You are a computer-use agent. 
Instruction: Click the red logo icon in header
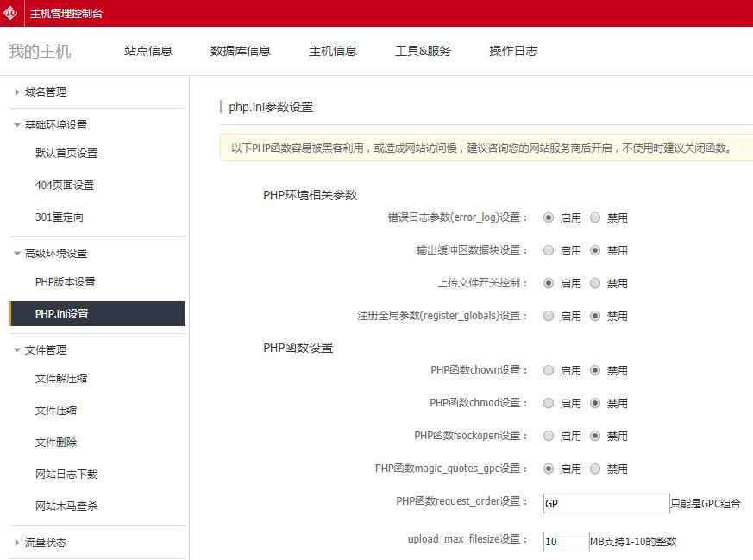pos(10,13)
